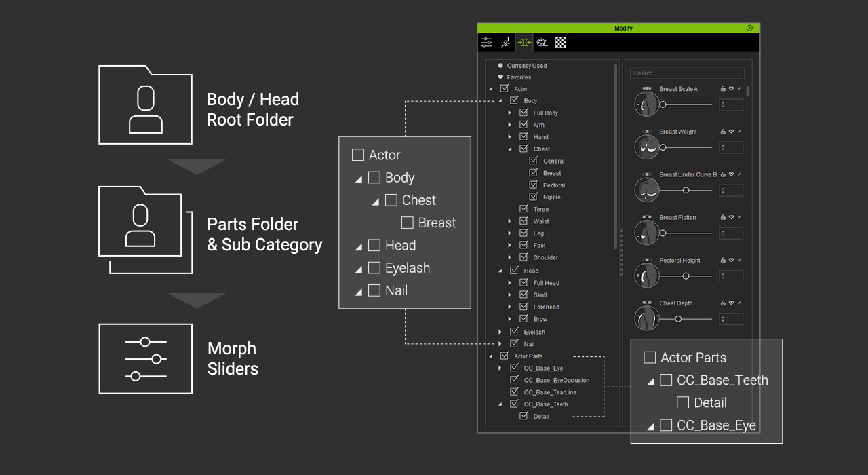Collapse the Chest category arrow

(x=510, y=149)
